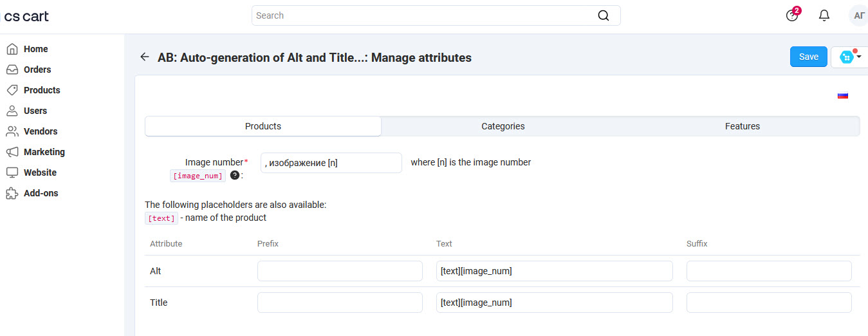The height and width of the screenshot is (336, 868).
Task: Click the Title suffix input field
Action: [x=769, y=303]
